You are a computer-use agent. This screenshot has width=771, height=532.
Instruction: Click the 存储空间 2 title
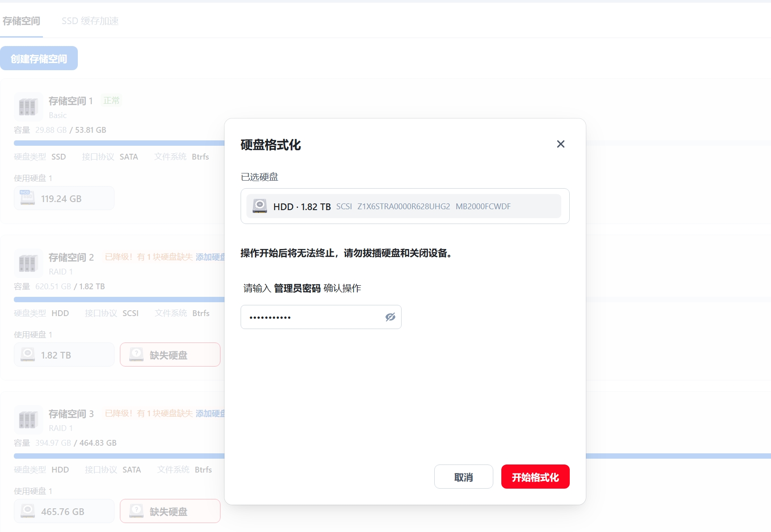(x=71, y=258)
